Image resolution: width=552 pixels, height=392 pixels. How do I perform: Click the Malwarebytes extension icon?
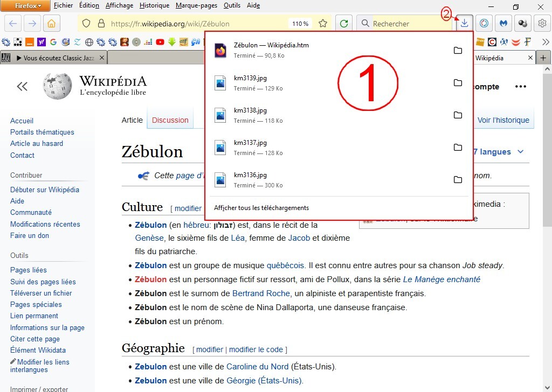click(503, 23)
